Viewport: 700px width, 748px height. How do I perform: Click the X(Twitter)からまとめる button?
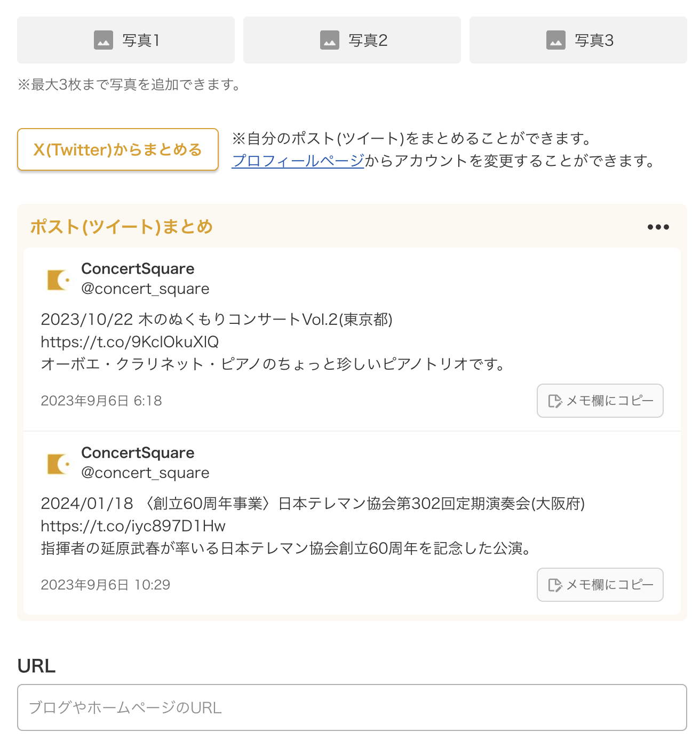[x=118, y=149]
